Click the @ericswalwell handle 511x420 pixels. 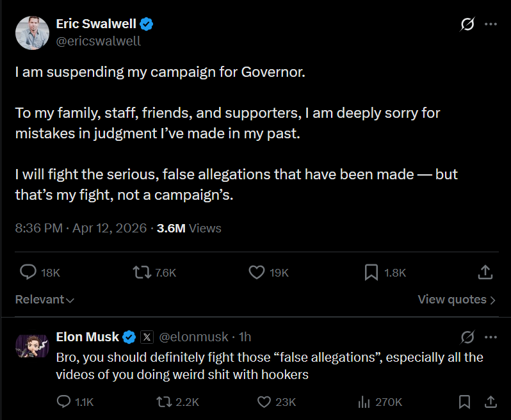pyautogui.click(x=99, y=41)
